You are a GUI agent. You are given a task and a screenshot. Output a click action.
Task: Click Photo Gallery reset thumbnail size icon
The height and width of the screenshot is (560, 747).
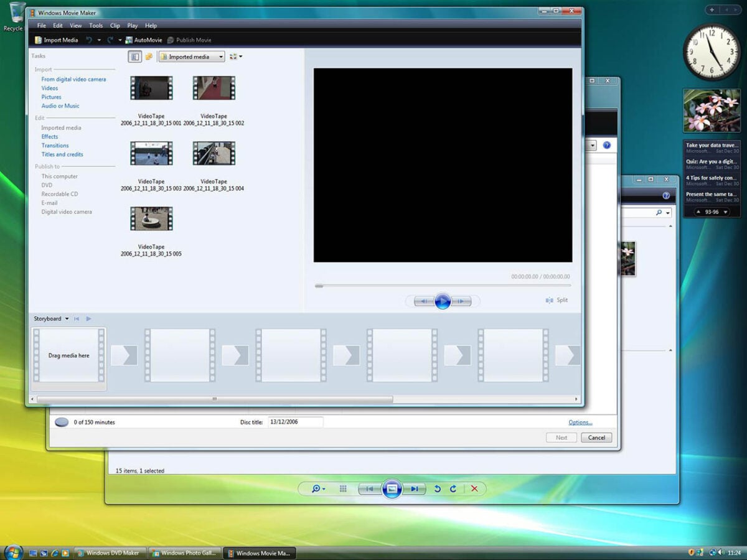coord(343,489)
